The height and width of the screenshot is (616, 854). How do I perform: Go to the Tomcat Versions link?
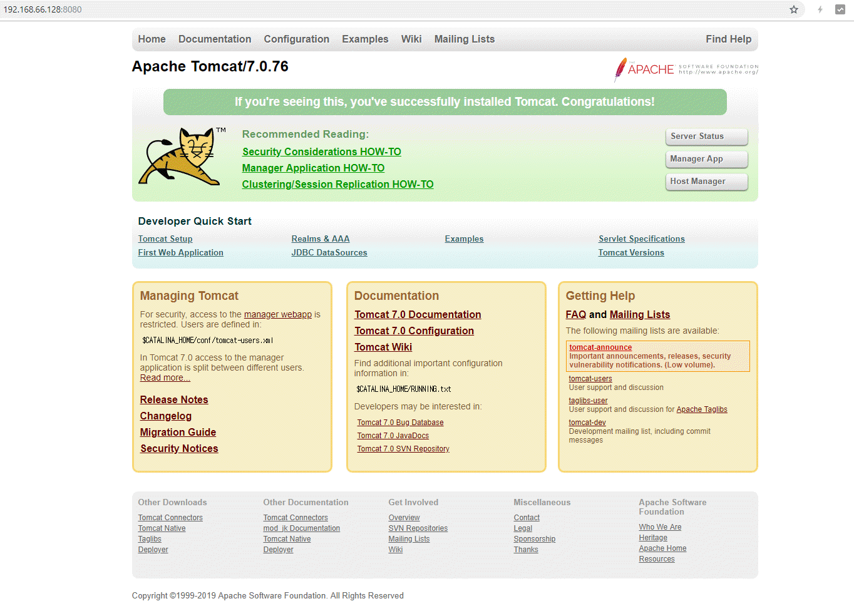point(631,253)
